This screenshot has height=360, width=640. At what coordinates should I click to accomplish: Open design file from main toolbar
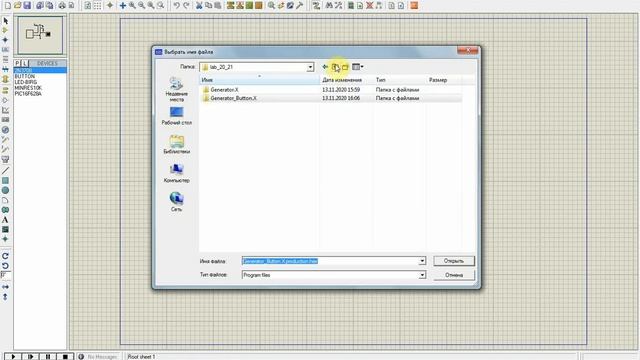(x=18, y=5)
